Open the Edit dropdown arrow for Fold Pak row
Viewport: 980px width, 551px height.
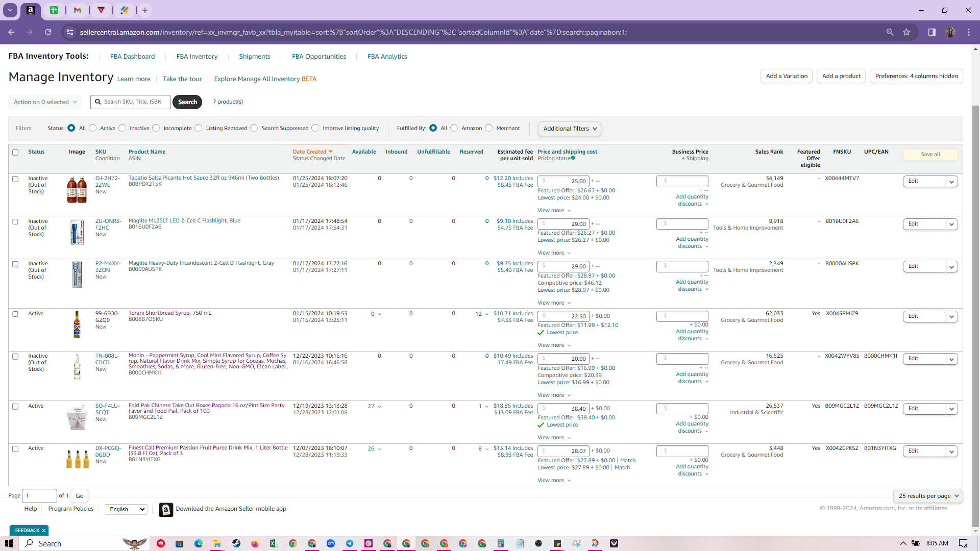pyautogui.click(x=952, y=409)
